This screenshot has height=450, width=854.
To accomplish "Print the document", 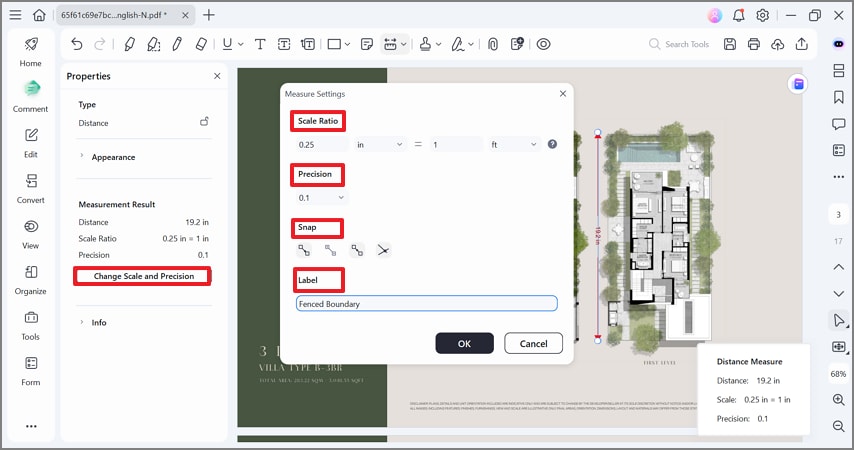I will click(x=754, y=44).
